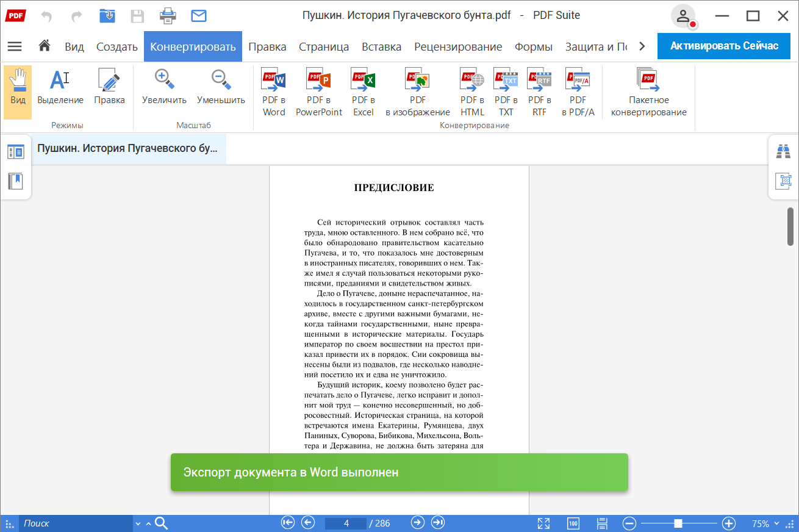Screen dimensions: 799x532
Task: Activate the snapshot selection tool
Action: click(x=783, y=181)
